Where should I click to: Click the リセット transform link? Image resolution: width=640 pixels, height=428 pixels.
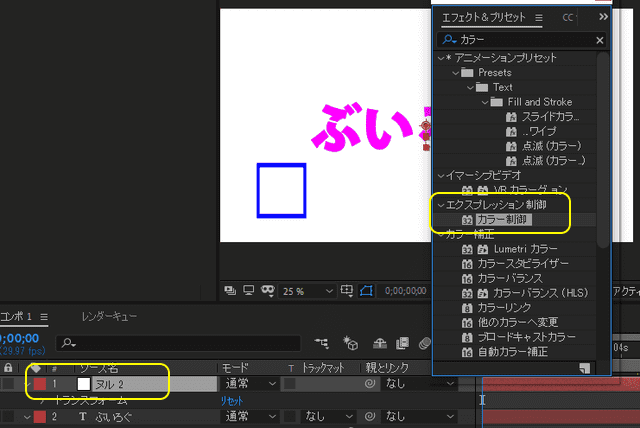(x=231, y=401)
